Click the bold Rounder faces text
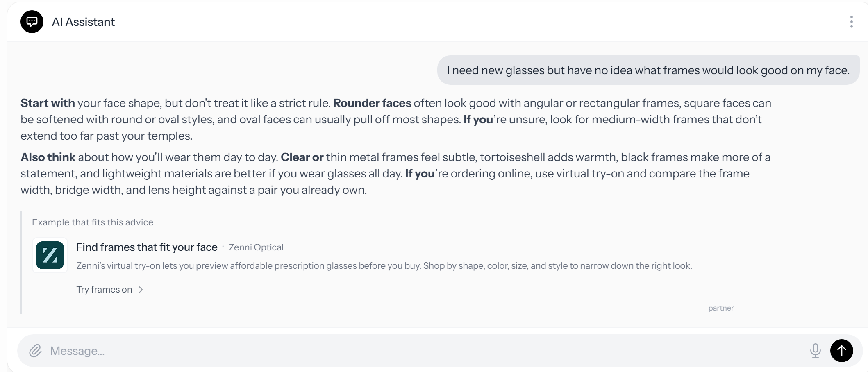 [x=372, y=103]
